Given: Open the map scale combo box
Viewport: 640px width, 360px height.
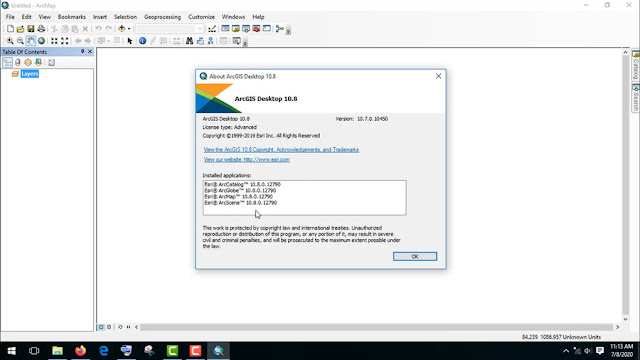Looking at the screenshot, I should coord(169,29).
